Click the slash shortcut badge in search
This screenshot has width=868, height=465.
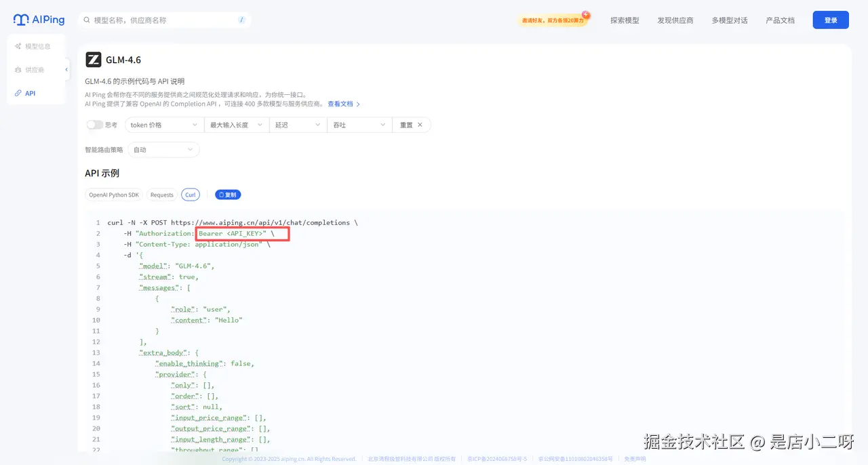[x=241, y=20]
